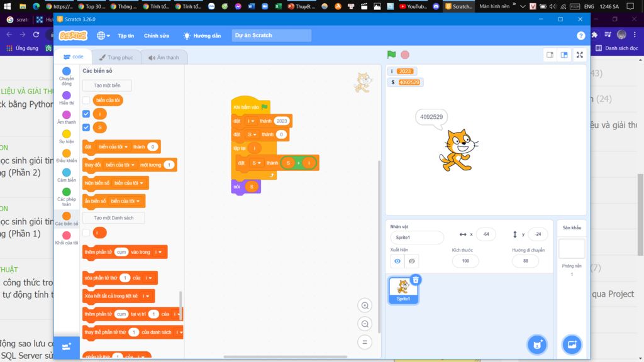Click the sprite x position field

pos(486,234)
